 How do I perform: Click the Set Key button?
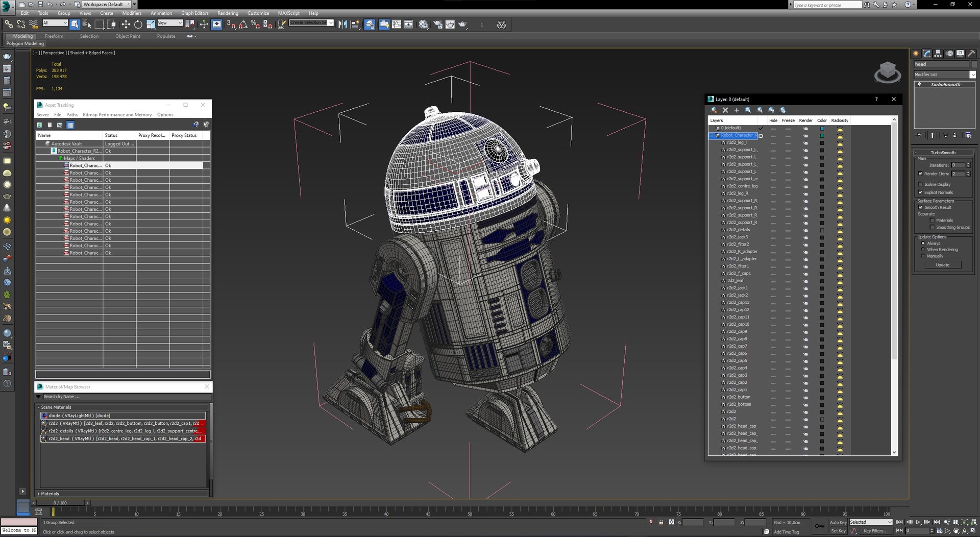pyautogui.click(x=838, y=531)
